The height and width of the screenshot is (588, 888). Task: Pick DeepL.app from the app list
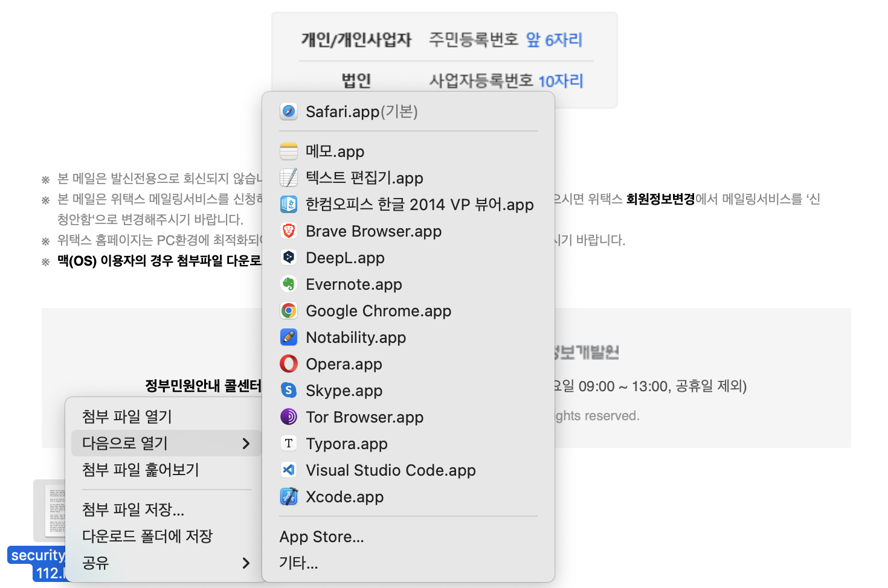408,257
